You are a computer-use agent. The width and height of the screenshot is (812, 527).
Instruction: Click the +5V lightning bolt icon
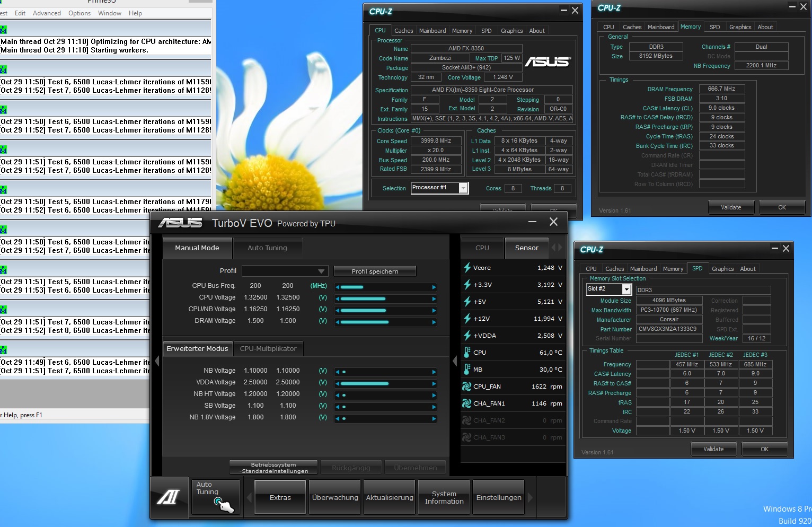coord(467,302)
